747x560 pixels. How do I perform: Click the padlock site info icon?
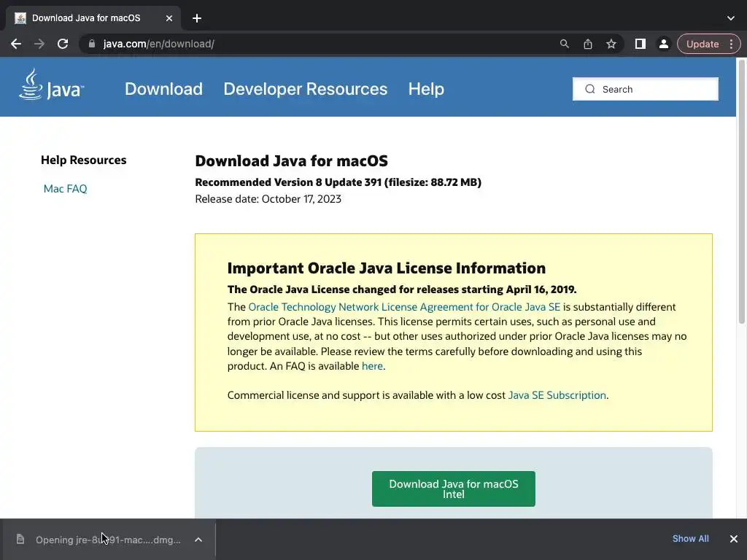click(91, 44)
